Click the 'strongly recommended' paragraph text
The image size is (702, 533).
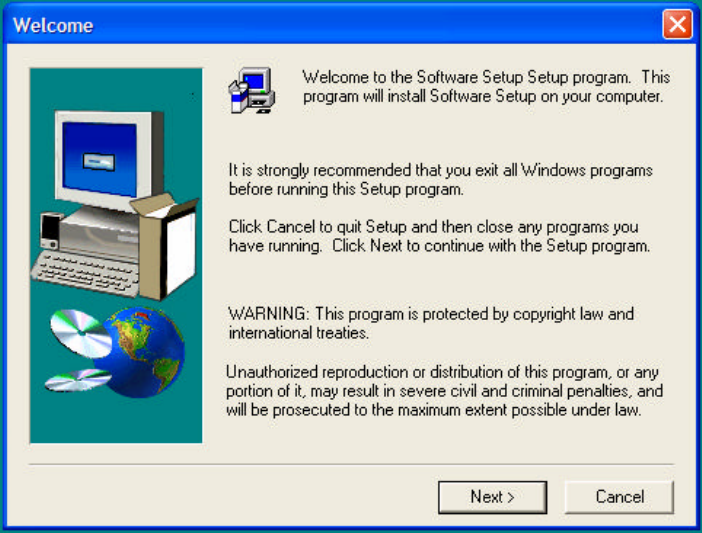[441, 179]
